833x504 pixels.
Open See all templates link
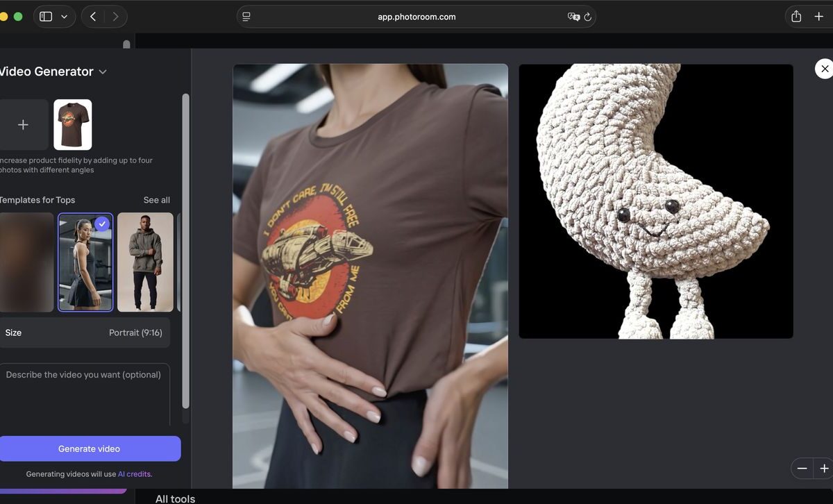pyautogui.click(x=157, y=200)
